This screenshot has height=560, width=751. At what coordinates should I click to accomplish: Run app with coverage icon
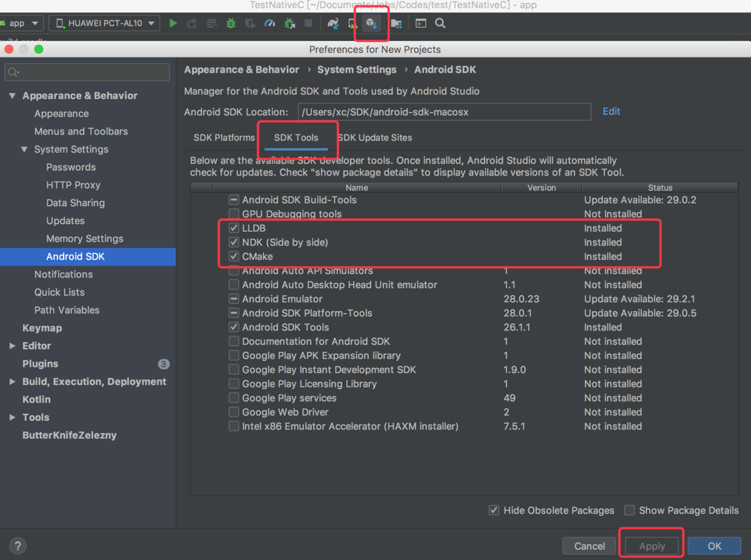pyautogui.click(x=250, y=24)
